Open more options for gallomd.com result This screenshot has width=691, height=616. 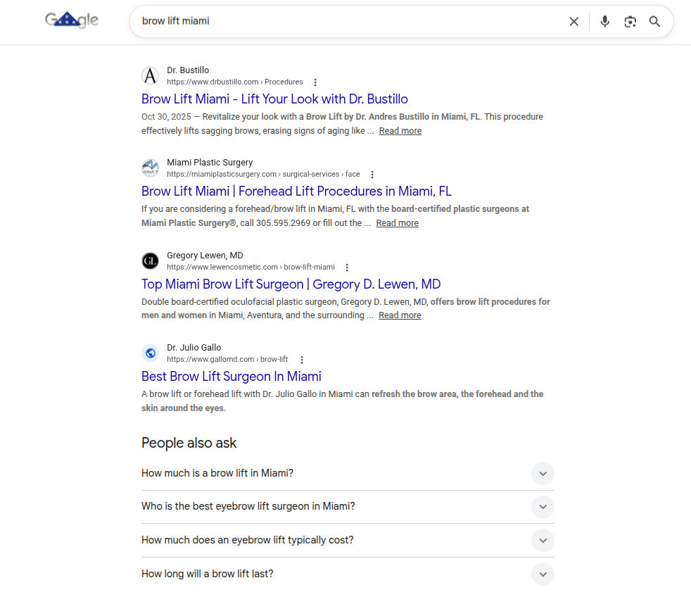click(302, 360)
